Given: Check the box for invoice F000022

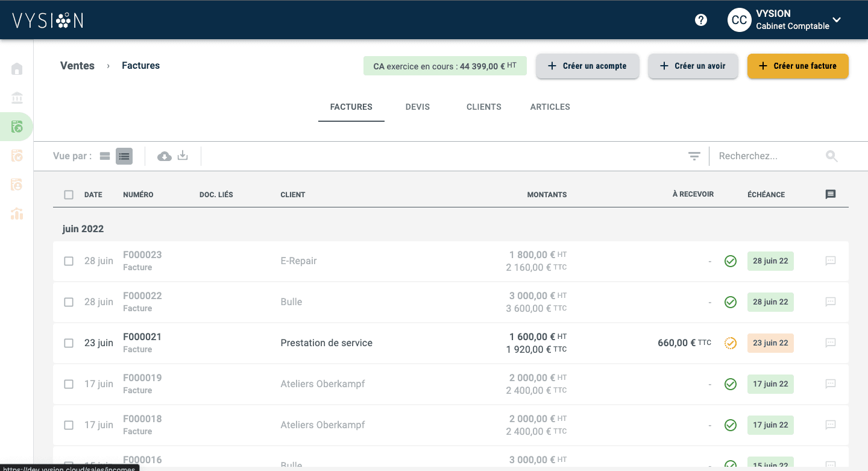Looking at the screenshot, I should pyautogui.click(x=69, y=302).
